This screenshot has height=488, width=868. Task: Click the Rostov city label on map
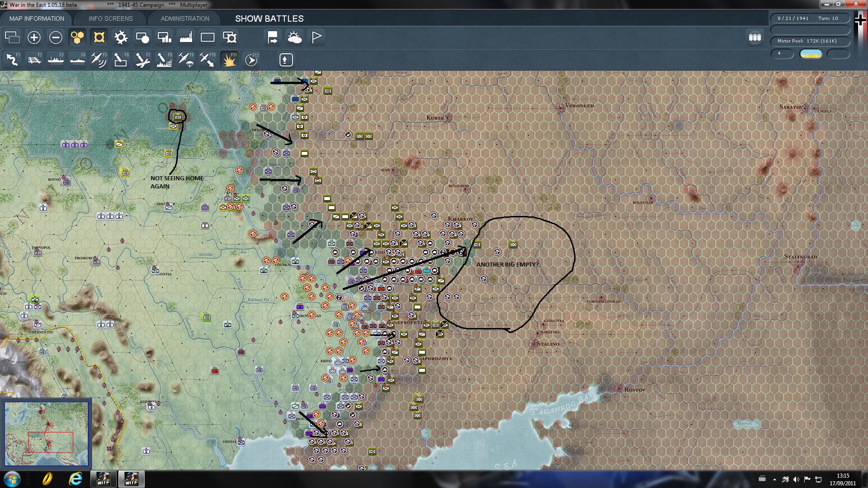point(635,389)
